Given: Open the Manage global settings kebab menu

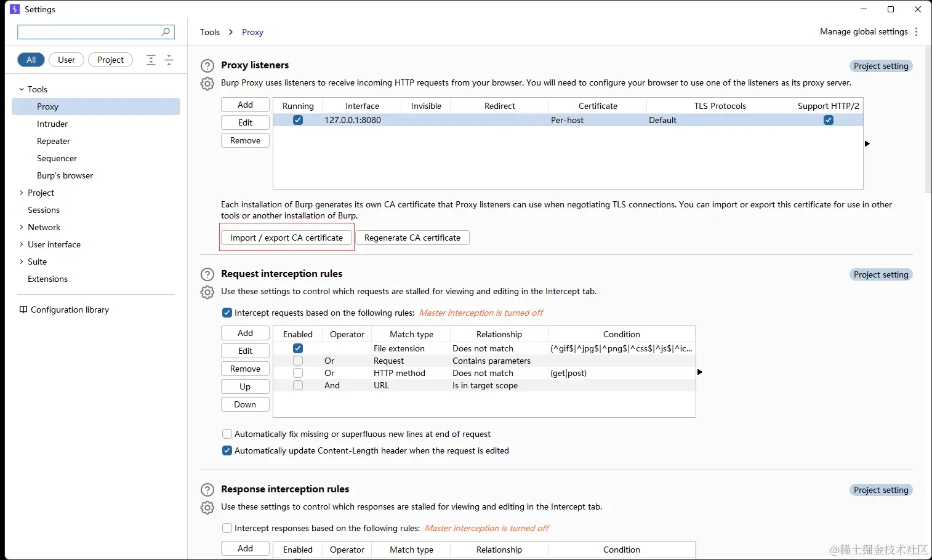Looking at the screenshot, I should pyautogui.click(x=916, y=31).
